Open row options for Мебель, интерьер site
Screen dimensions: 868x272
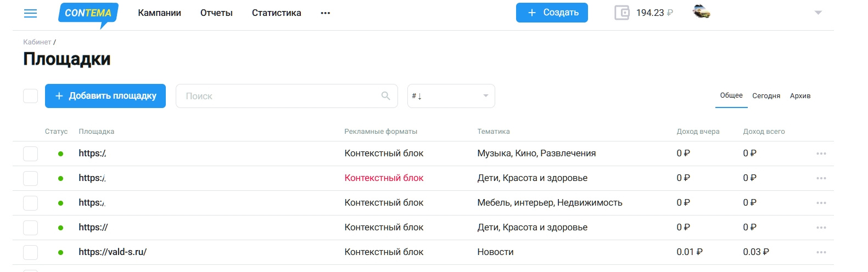tap(821, 203)
